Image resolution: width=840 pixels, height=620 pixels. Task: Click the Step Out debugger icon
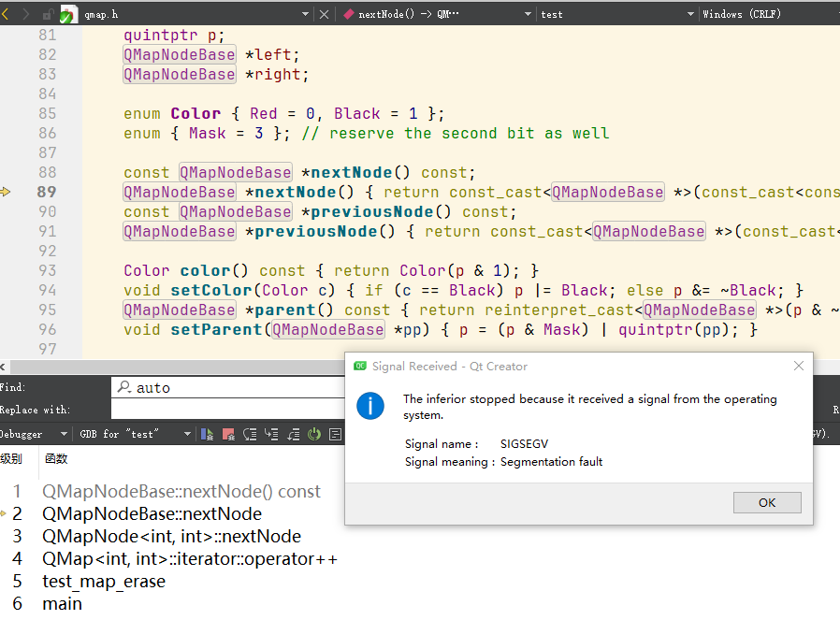pyautogui.click(x=293, y=434)
